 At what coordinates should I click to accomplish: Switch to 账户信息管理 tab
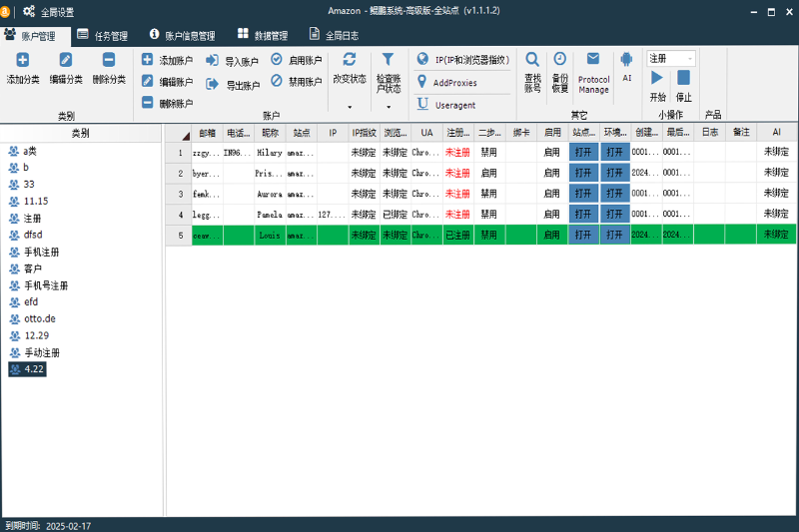pos(183,36)
